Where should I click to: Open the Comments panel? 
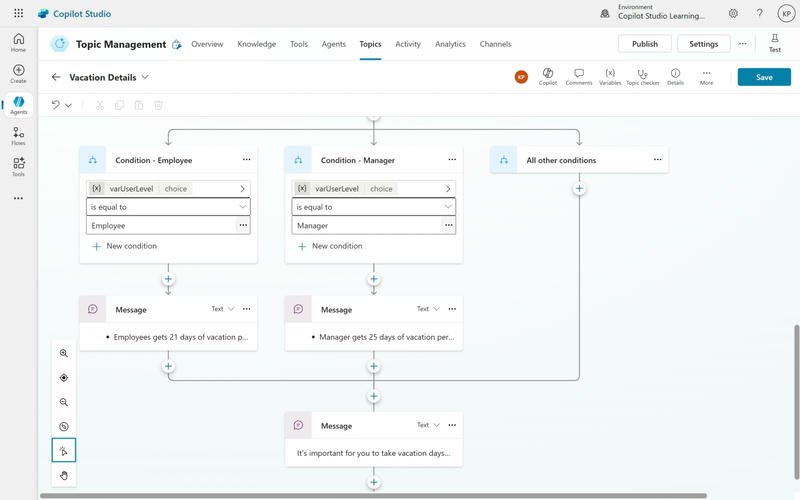pos(579,77)
